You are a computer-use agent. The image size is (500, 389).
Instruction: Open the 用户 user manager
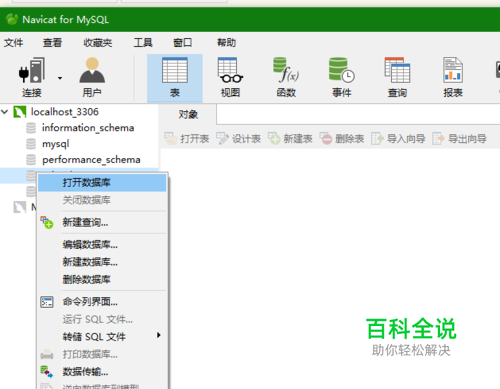tap(92, 77)
